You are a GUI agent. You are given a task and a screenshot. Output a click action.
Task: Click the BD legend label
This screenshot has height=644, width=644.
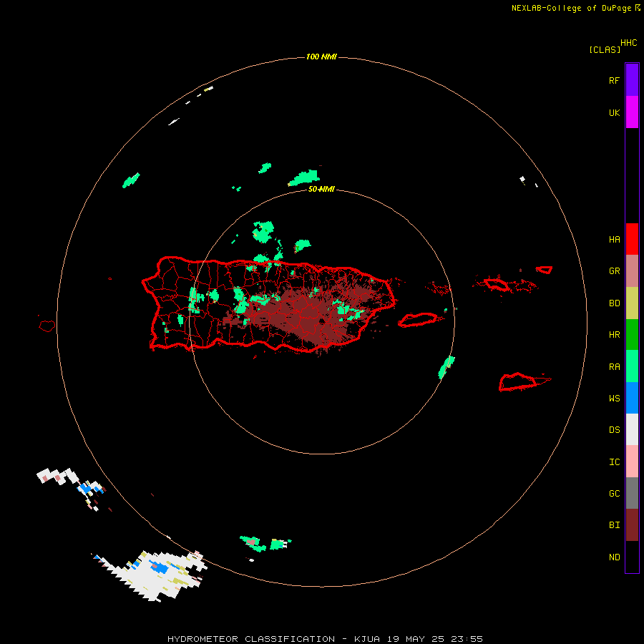(x=614, y=303)
